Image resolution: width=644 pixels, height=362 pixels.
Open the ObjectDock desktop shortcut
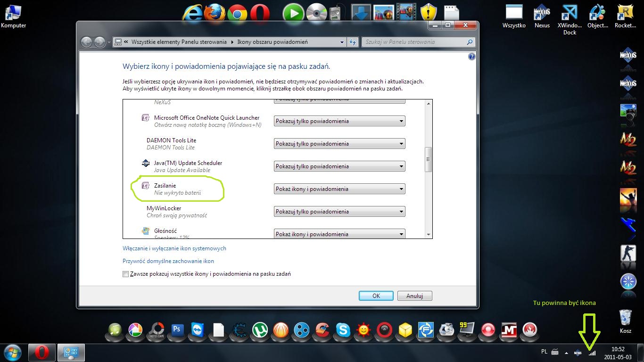pyautogui.click(x=598, y=16)
